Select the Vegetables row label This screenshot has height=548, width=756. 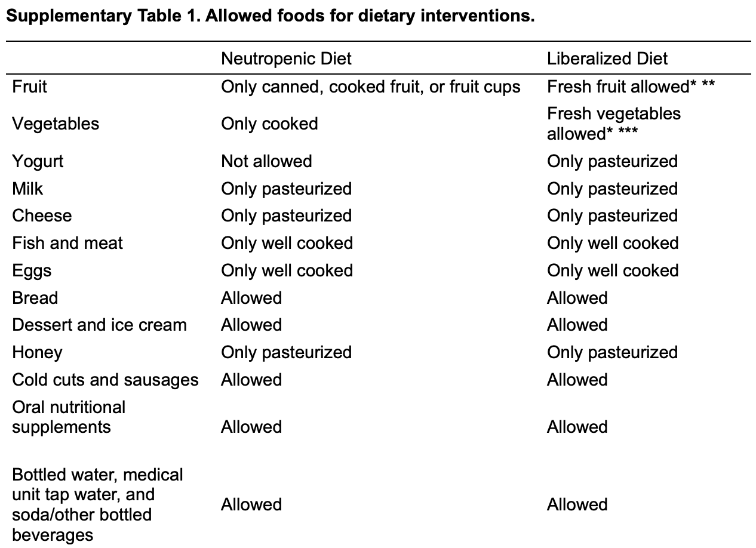tap(56, 124)
